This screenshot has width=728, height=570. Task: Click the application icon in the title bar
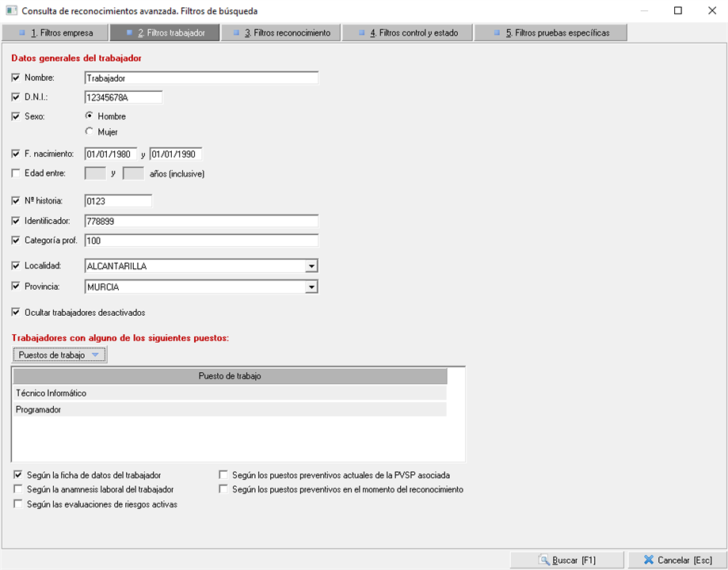click(x=11, y=11)
